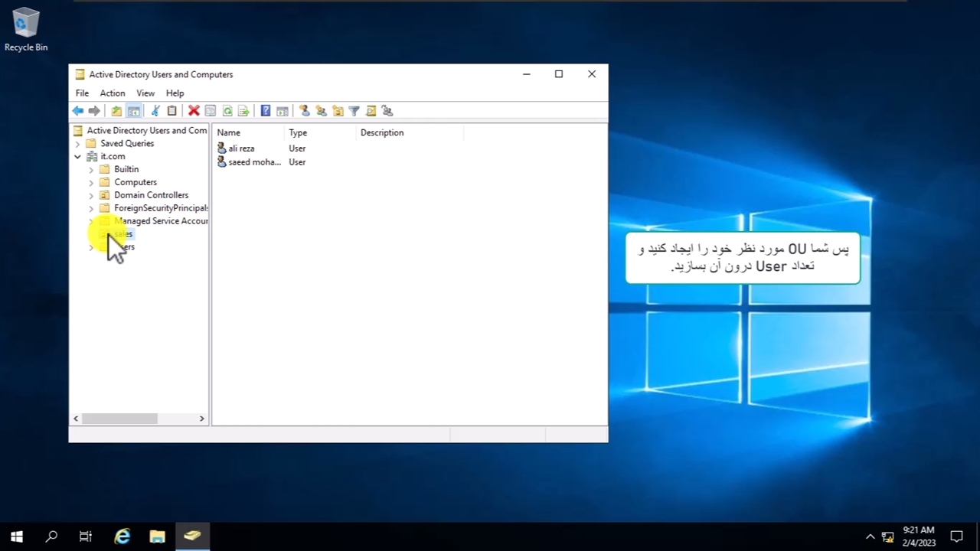Expand the Domain Controllers node
Screen dimensions: 980x551
click(x=91, y=195)
